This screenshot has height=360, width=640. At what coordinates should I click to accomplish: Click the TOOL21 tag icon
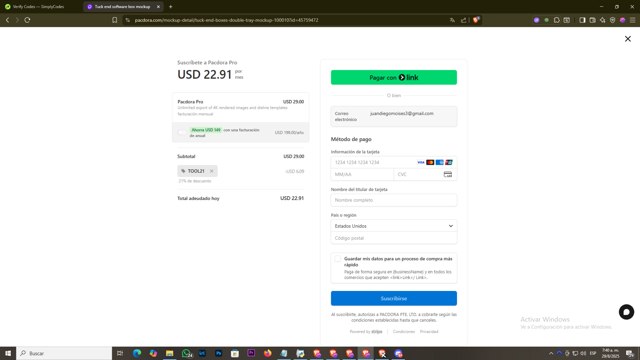183,171
